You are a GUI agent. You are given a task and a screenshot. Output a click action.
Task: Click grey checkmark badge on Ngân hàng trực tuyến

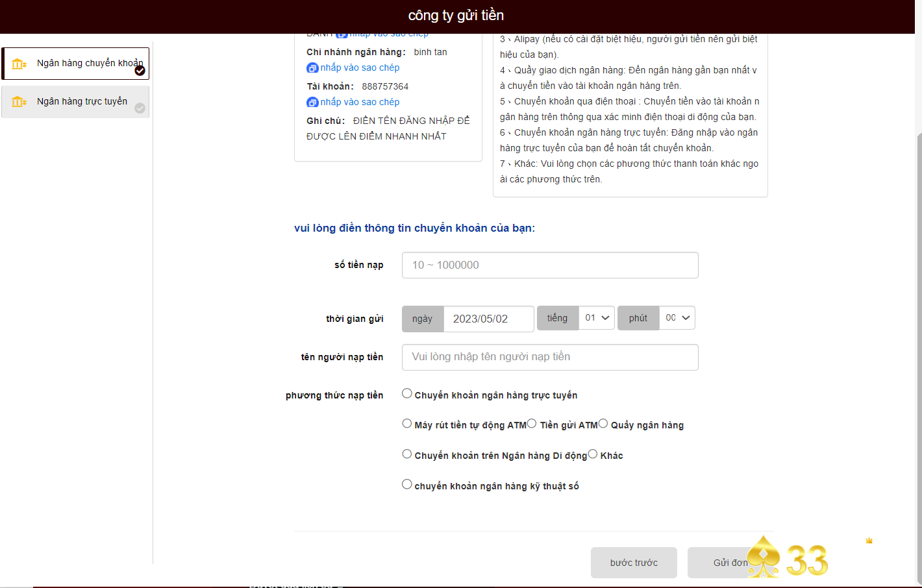pyautogui.click(x=140, y=108)
